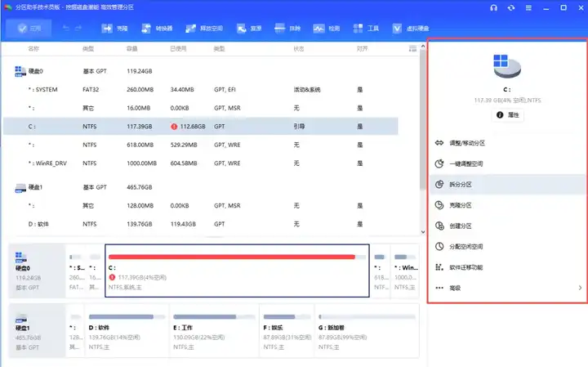Open the 抹除 (Wipe) toolbar tool

click(x=287, y=28)
